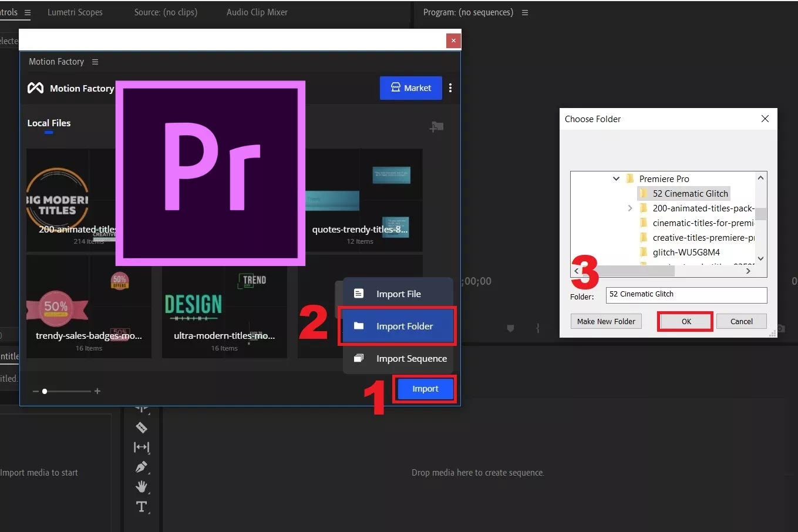Image resolution: width=798 pixels, height=532 pixels.
Task: Click the Make New Folder button
Action: pos(606,321)
